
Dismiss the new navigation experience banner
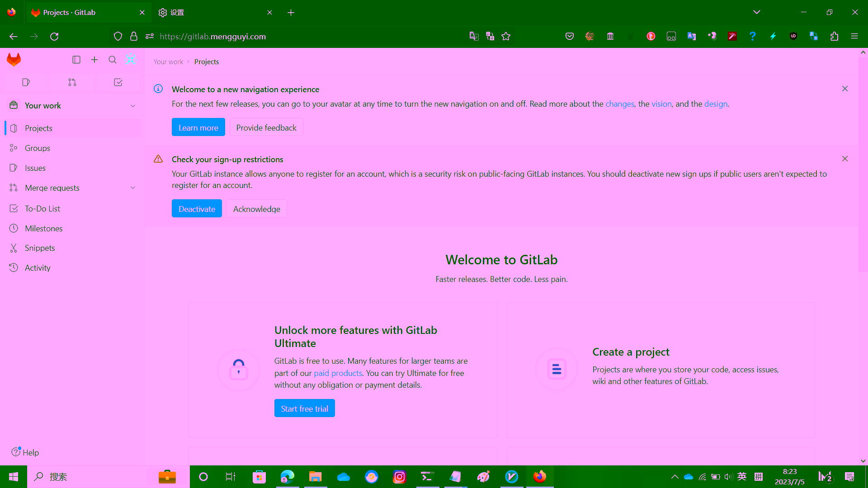tap(844, 89)
